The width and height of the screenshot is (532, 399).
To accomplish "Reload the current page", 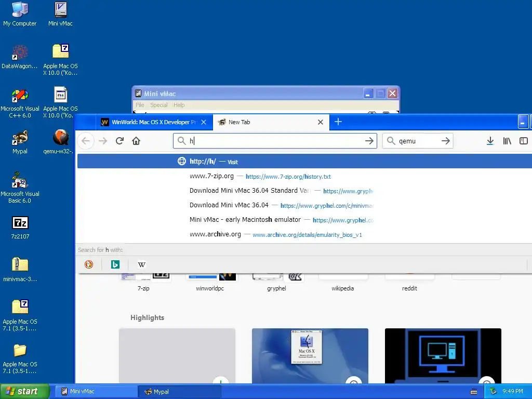I will click(x=119, y=141).
